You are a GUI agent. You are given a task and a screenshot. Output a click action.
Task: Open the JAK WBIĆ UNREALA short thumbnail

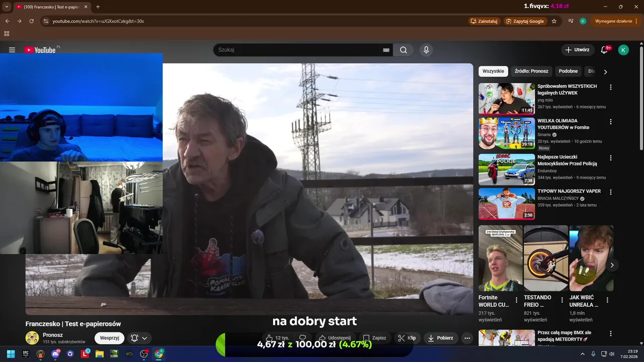[x=591, y=258]
